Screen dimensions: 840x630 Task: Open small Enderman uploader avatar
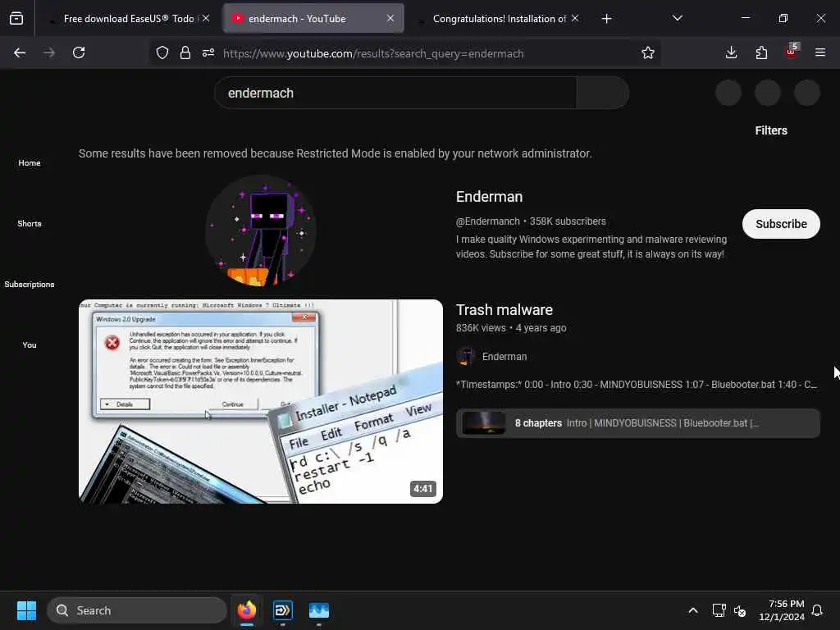(x=466, y=356)
